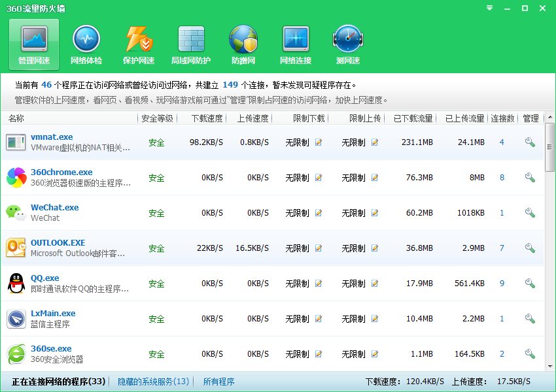This screenshot has width=556, height=392.
Task: Show 隐藏的系统服务(13) list
Action: pyautogui.click(x=153, y=382)
